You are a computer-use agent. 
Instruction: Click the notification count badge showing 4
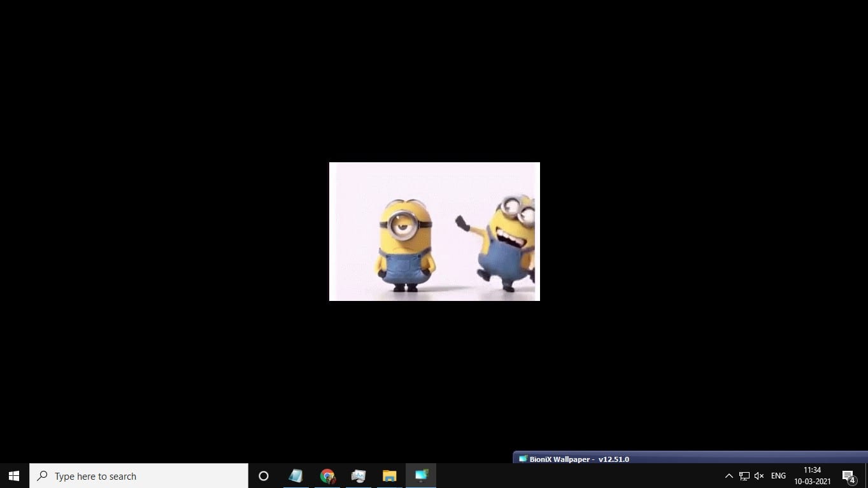(x=852, y=480)
